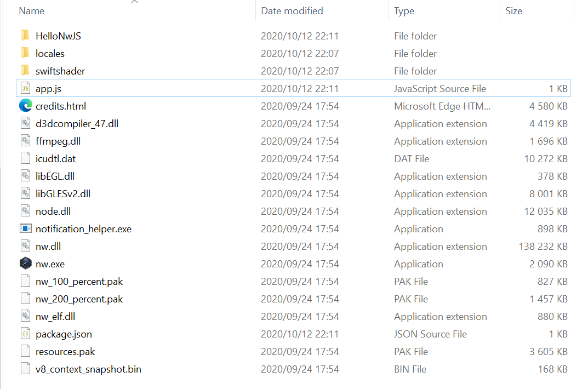Image resolution: width=588 pixels, height=389 pixels.
Task: Sort list by the Type column
Action: tap(404, 11)
